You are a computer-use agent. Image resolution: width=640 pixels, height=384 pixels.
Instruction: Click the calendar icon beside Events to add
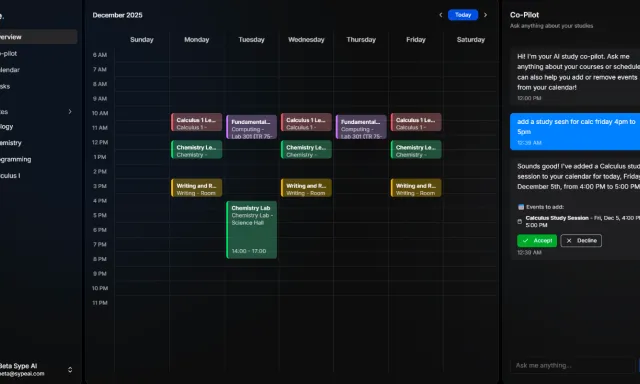click(x=521, y=207)
